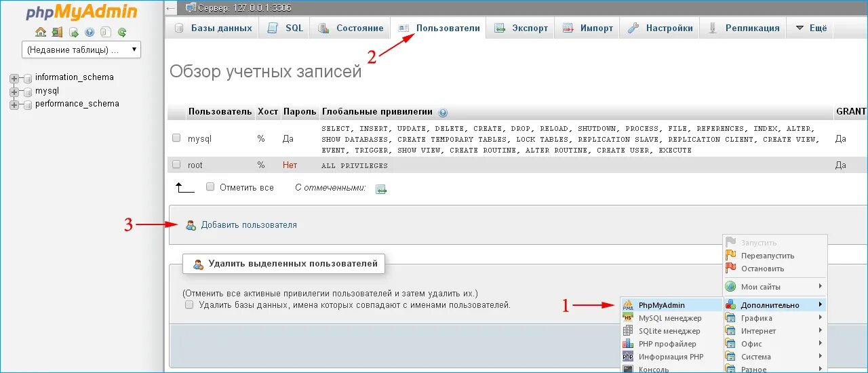Open the Экспорт tab
This screenshot has width=868, height=373.
pos(520,28)
